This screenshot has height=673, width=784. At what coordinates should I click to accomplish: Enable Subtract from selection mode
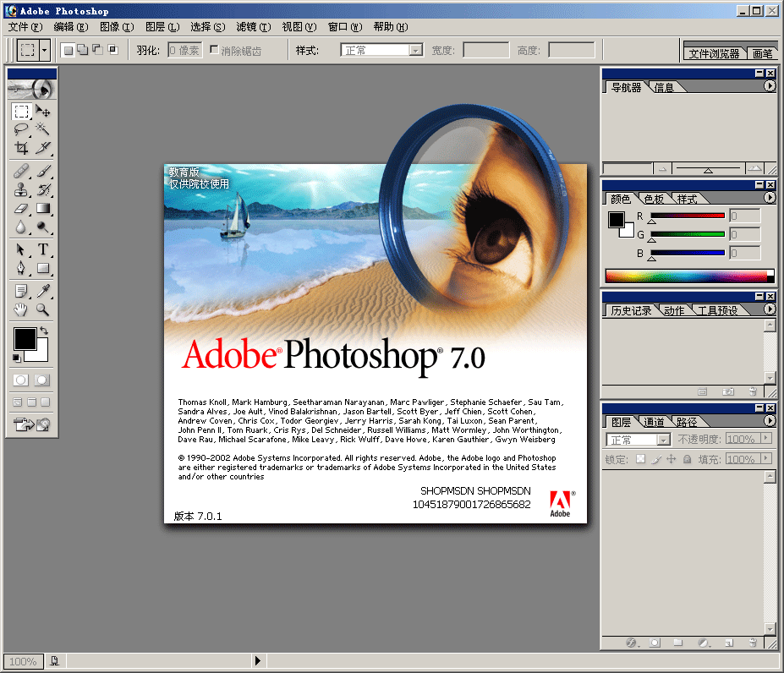(x=98, y=50)
